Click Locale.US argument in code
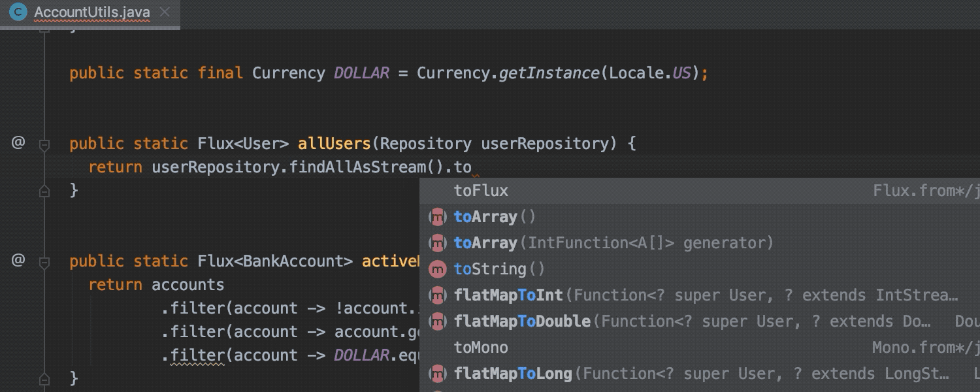This screenshot has width=980, height=392. (650, 73)
